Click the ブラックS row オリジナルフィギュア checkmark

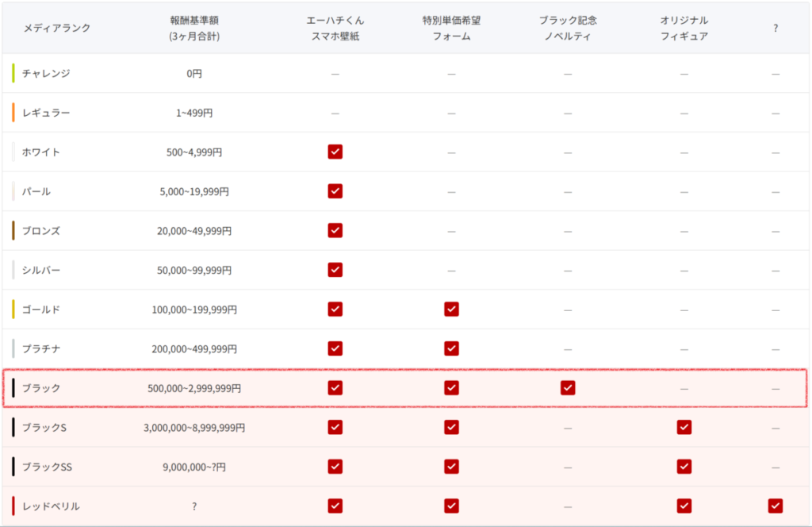tap(684, 427)
